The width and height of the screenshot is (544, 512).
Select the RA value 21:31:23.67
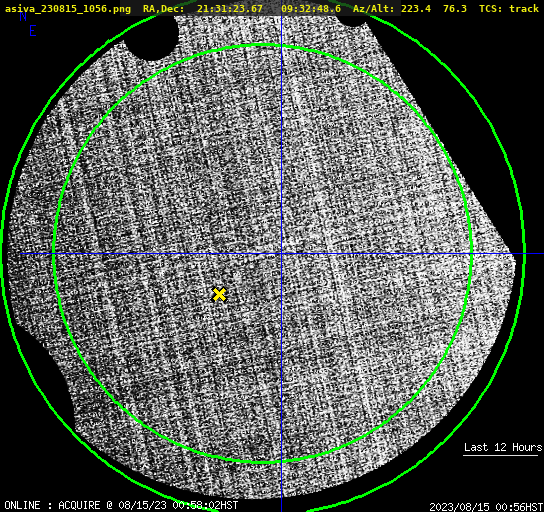230,8
